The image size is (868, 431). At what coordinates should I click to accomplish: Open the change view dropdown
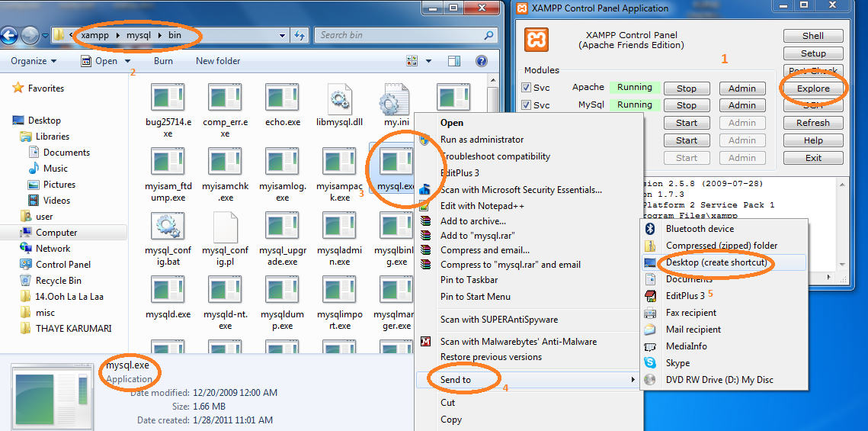(429, 61)
